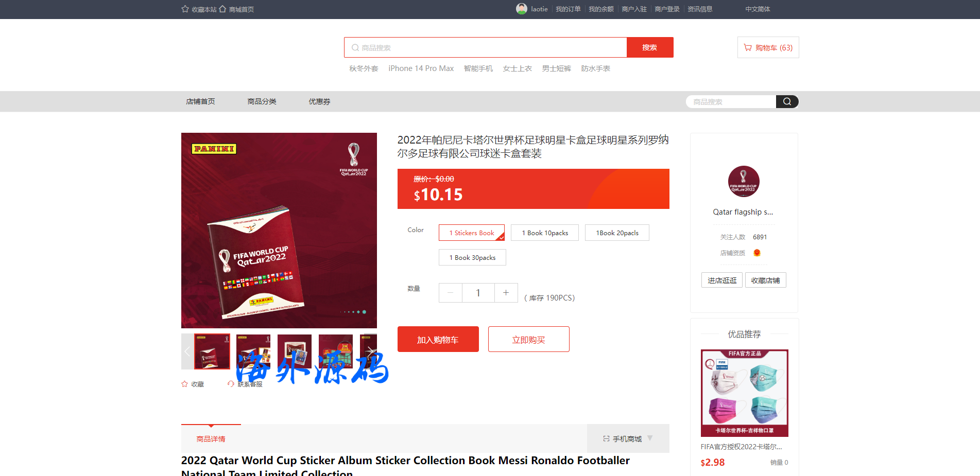980x476 pixels.
Task: Show previous thumbnails with left arrow
Action: point(187,351)
